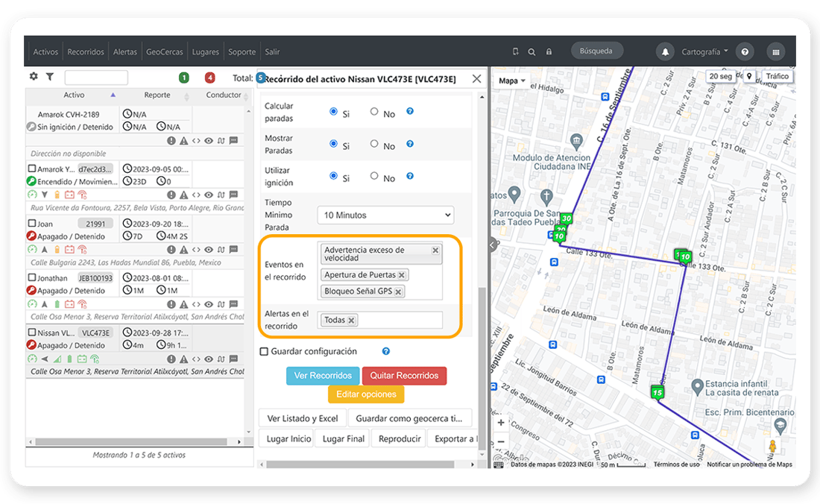Check the Guardar configuración checkbox
820x504 pixels.
pyautogui.click(x=264, y=351)
